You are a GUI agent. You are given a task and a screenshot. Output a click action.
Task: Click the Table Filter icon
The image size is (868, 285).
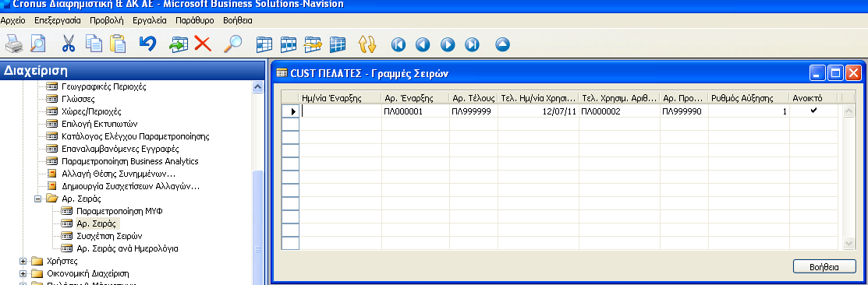289,44
